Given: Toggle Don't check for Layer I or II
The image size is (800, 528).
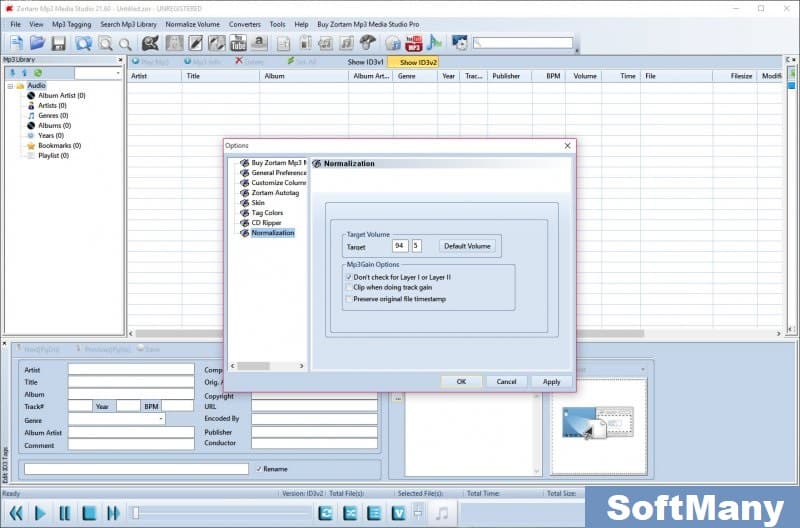Looking at the screenshot, I should [x=349, y=277].
